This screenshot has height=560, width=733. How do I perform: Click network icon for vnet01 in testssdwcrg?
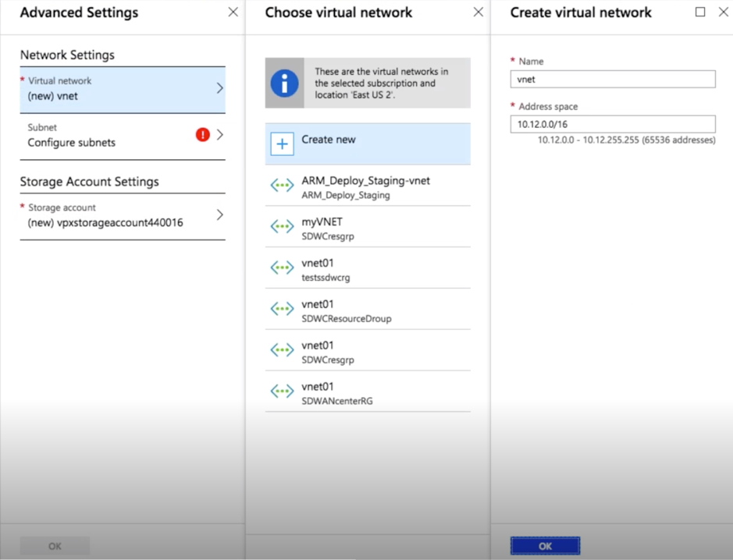[x=282, y=268]
